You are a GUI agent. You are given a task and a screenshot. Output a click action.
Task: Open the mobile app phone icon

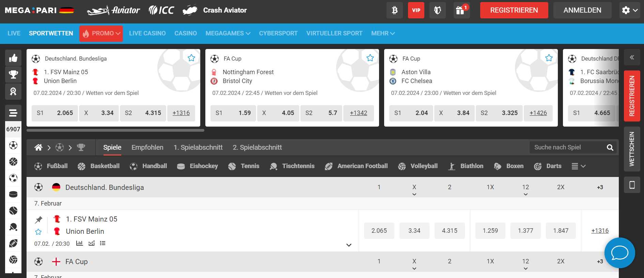pyautogui.click(x=632, y=185)
